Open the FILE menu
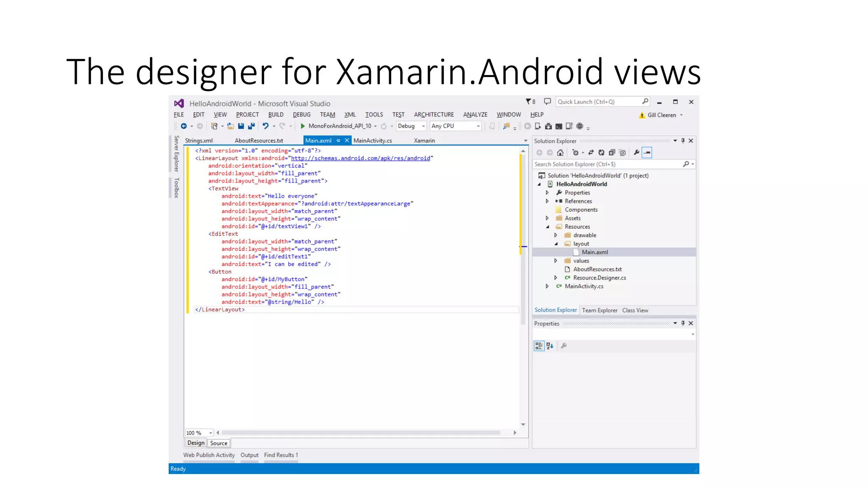The image size is (868, 488). [179, 115]
